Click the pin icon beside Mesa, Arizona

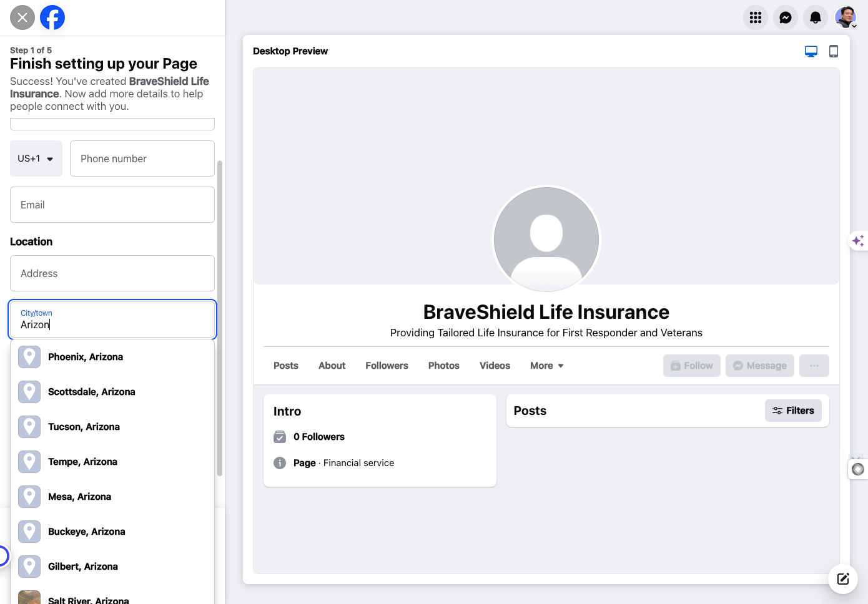[29, 497]
